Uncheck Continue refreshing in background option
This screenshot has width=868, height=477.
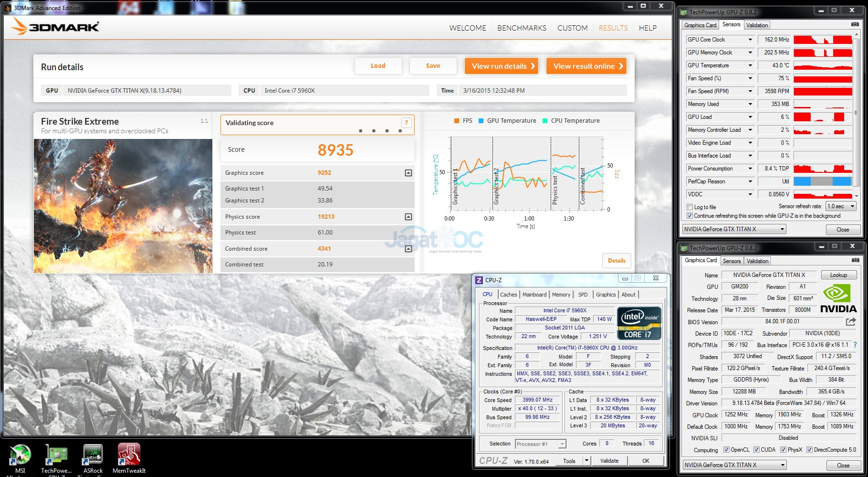pyautogui.click(x=690, y=216)
